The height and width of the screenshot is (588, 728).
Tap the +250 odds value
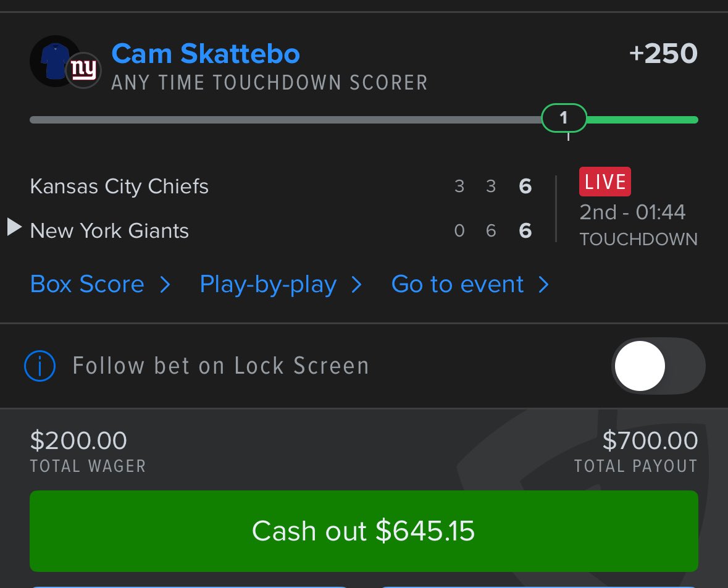[663, 54]
